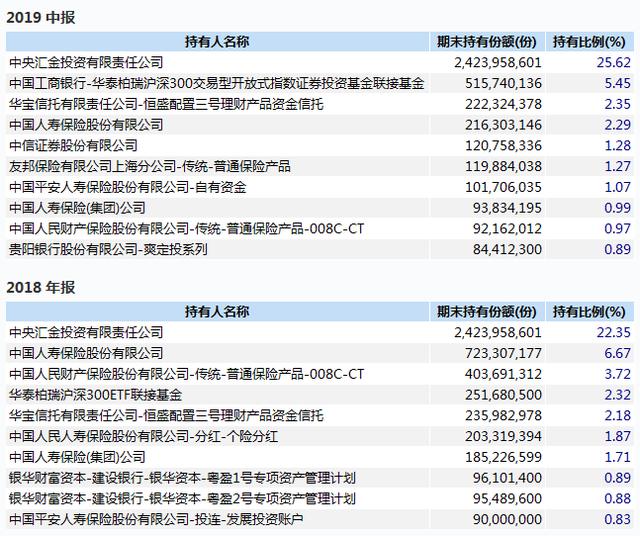Click 中国人民人寿保险-分红-个险分红 holder name
Viewport: 640px width, 536px height.
pyautogui.click(x=143, y=437)
